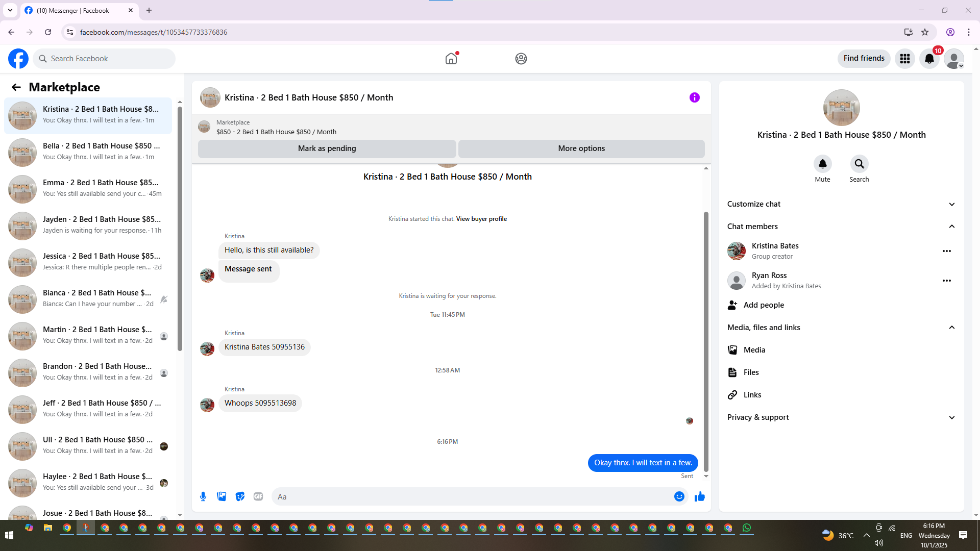
Task: Open File Explorer from taskbar
Action: pyautogui.click(x=48, y=528)
